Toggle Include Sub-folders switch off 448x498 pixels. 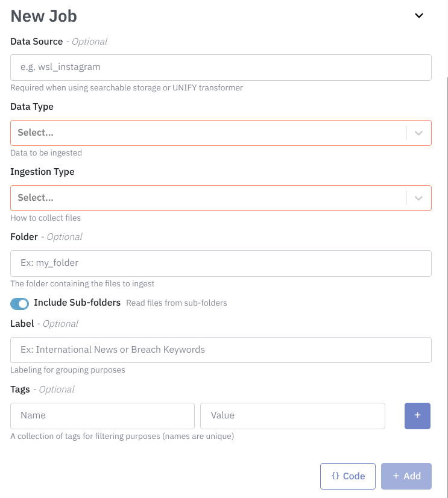[20, 303]
